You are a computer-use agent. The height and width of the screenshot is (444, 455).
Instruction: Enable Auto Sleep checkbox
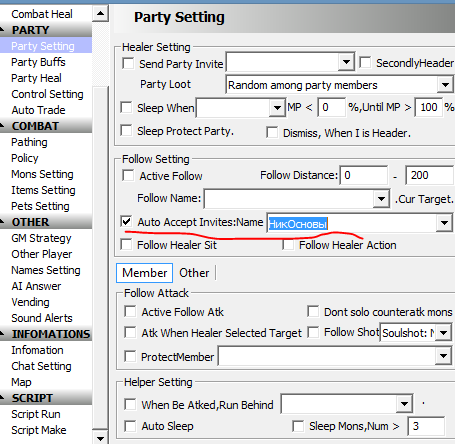tap(130, 426)
